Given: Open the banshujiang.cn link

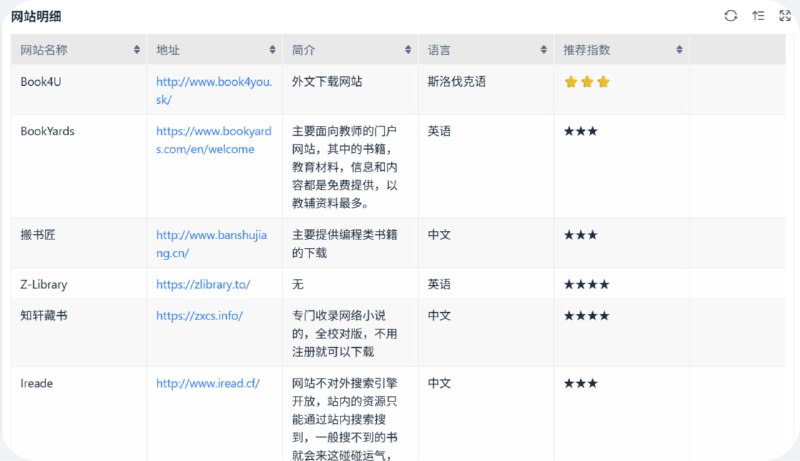Looking at the screenshot, I should pyautogui.click(x=211, y=244).
